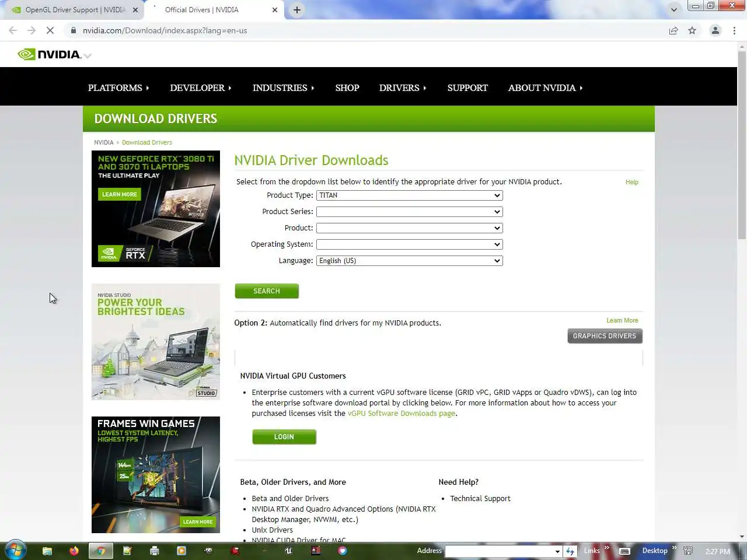Click the Learn More link near Option 2
747x560 pixels.
click(622, 320)
